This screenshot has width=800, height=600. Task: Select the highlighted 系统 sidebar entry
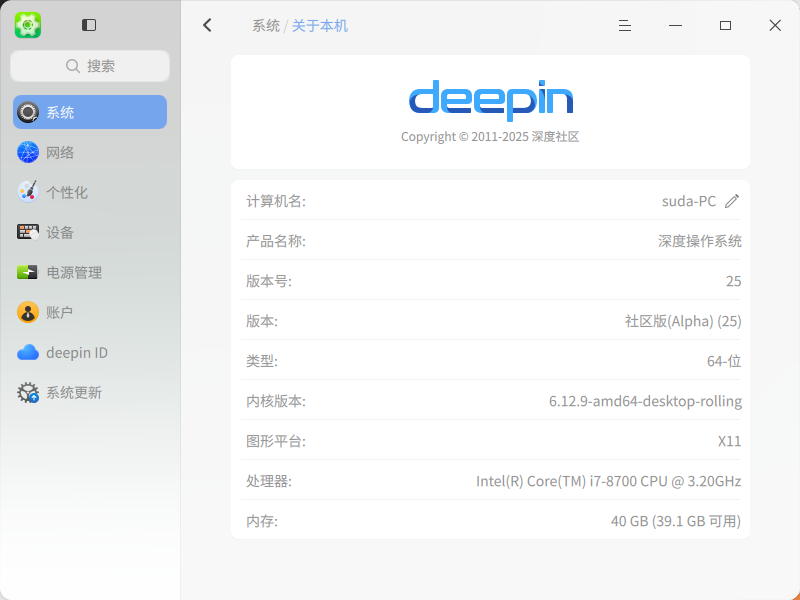point(90,112)
